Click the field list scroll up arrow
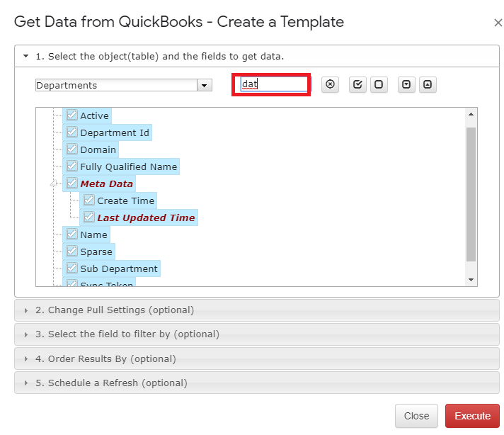This screenshot has height=435, width=504. [x=471, y=114]
